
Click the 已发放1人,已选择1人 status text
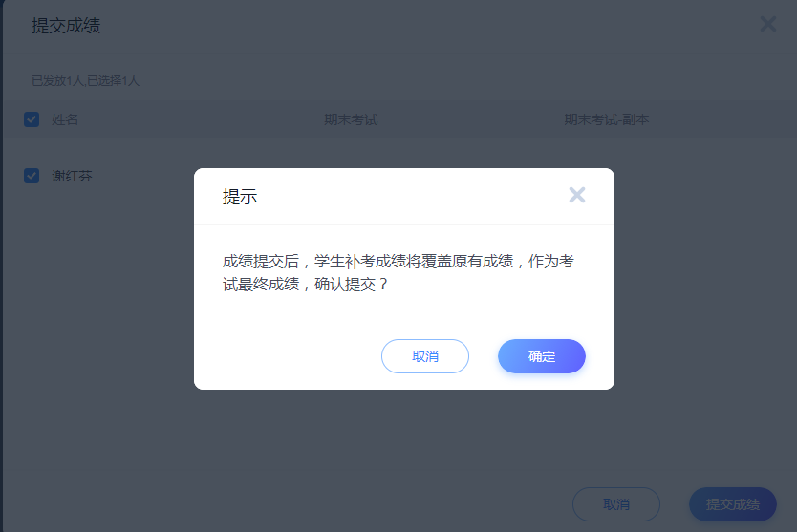85,81
